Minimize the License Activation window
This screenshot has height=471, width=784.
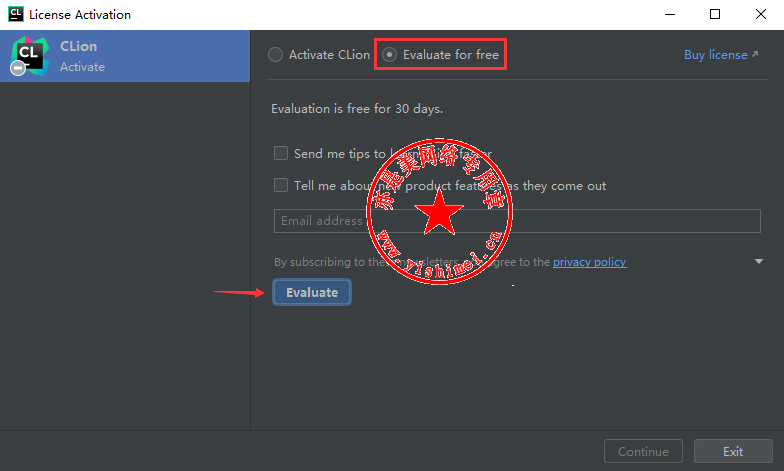point(670,14)
